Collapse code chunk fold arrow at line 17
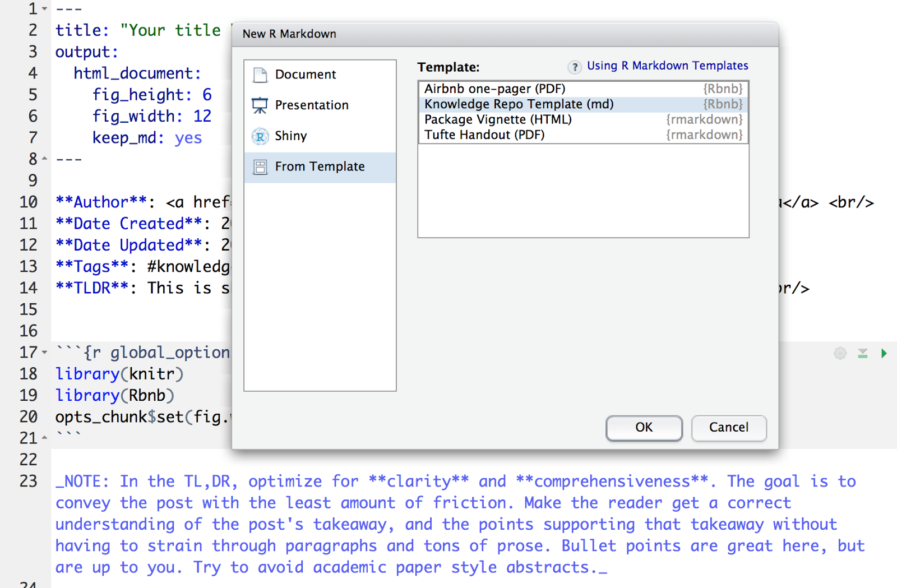897x588 pixels. pyautogui.click(x=44, y=353)
